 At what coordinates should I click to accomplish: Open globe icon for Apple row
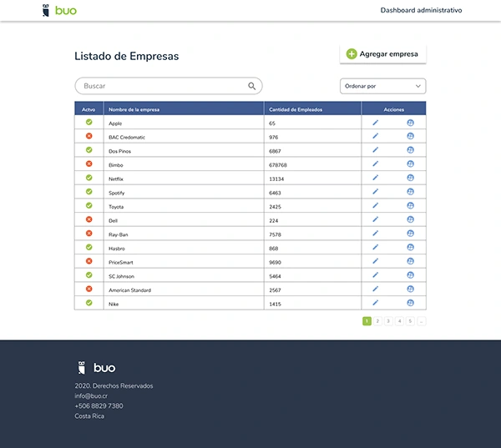pos(411,123)
